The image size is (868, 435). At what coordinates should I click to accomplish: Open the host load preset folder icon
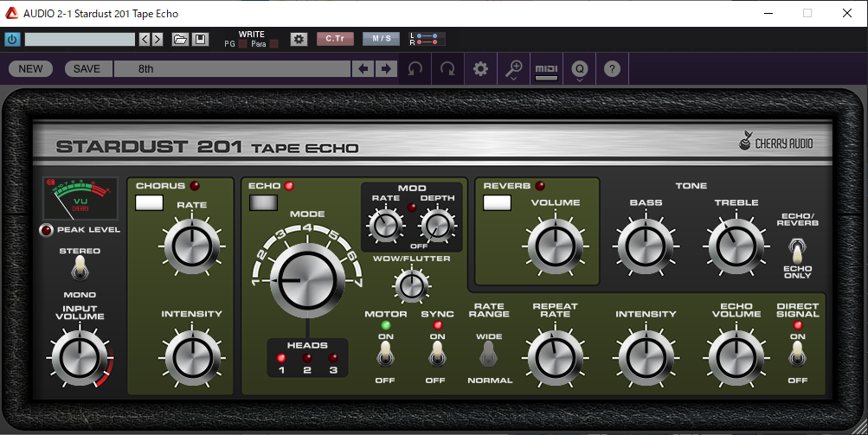coord(180,39)
